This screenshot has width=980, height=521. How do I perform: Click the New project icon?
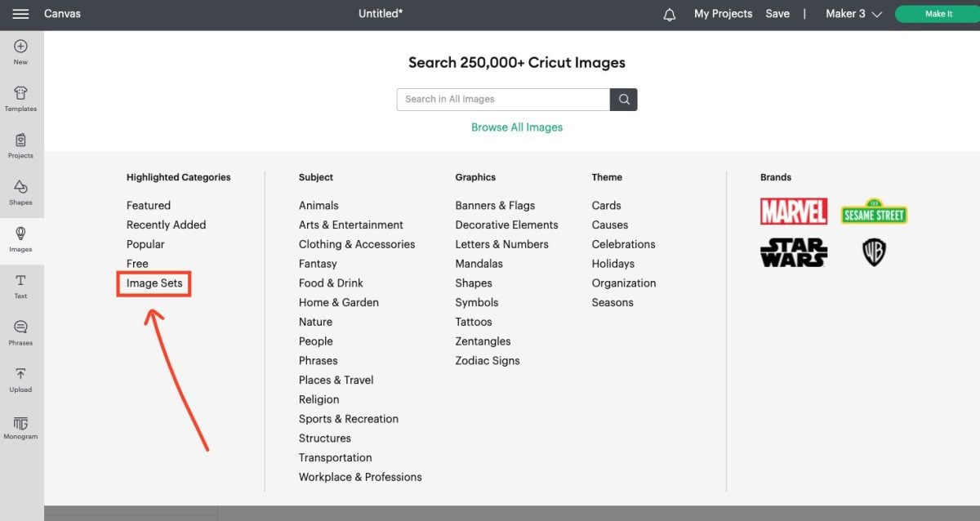click(20, 52)
